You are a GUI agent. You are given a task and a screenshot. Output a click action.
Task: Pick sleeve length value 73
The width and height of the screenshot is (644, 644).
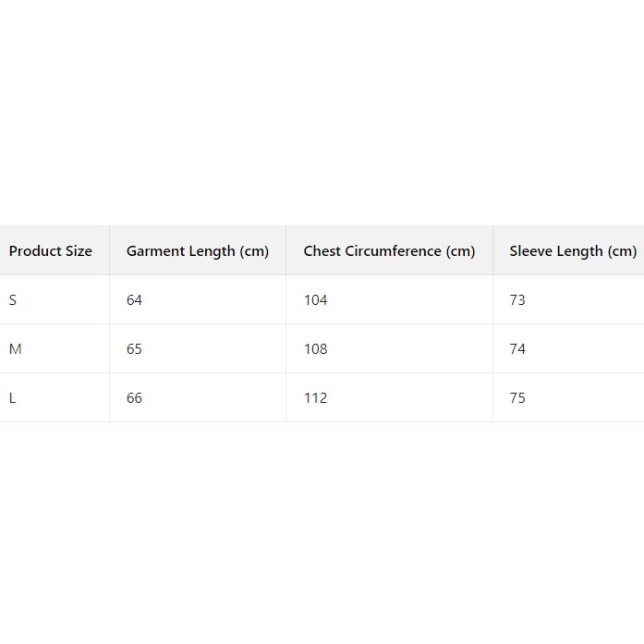click(x=517, y=300)
